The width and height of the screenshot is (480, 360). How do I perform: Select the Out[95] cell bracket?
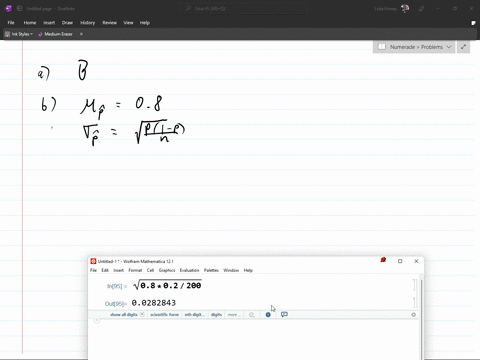click(x=415, y=303)
